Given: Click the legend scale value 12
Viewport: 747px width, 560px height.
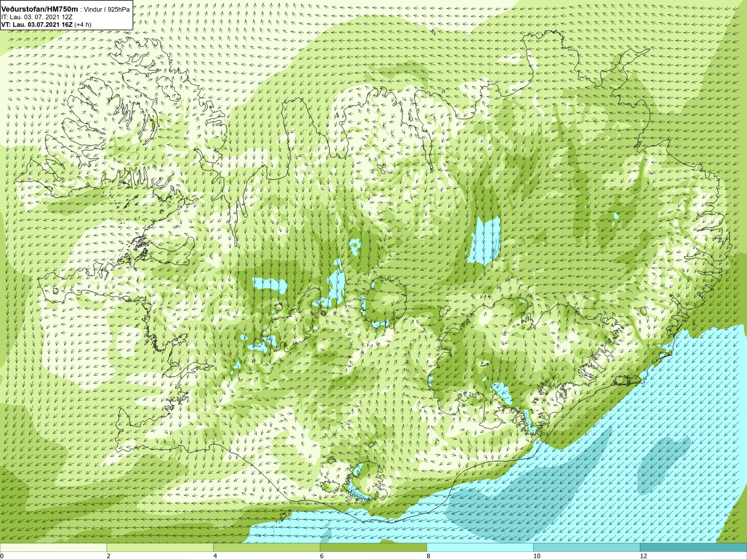Looking at the screenshot, I should point(643,556).
